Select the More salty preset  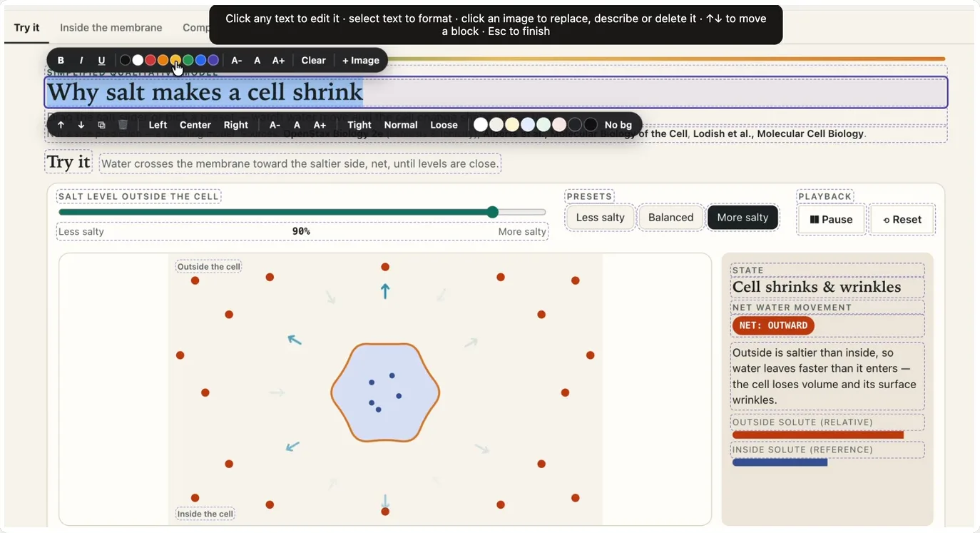coord(742,218)
